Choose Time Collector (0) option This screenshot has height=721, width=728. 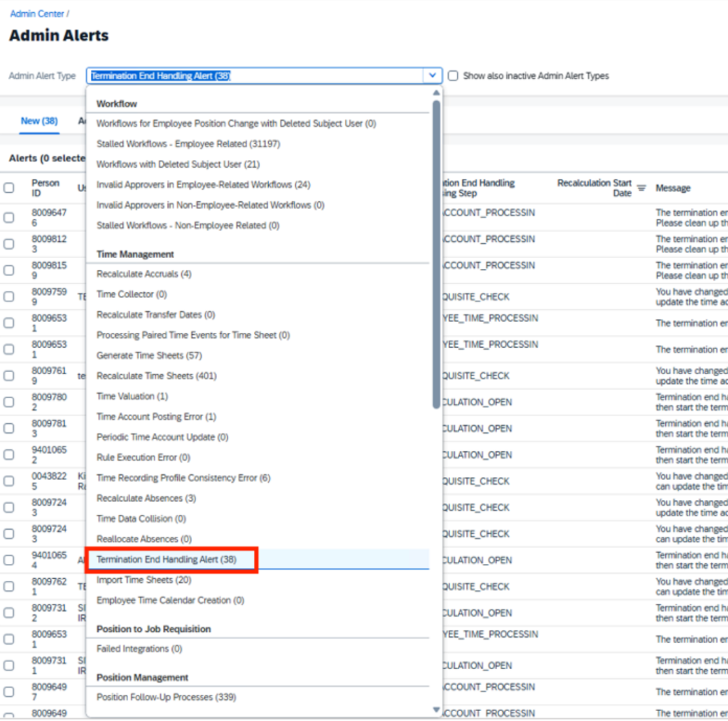pyautogui.click(x=257, y=294)
